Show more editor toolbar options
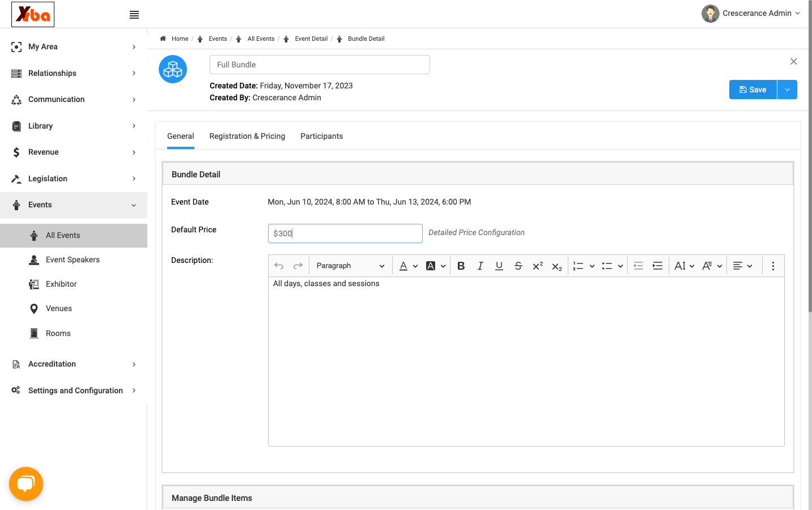The height and width of the screenshot is (510, 812). 773,266
